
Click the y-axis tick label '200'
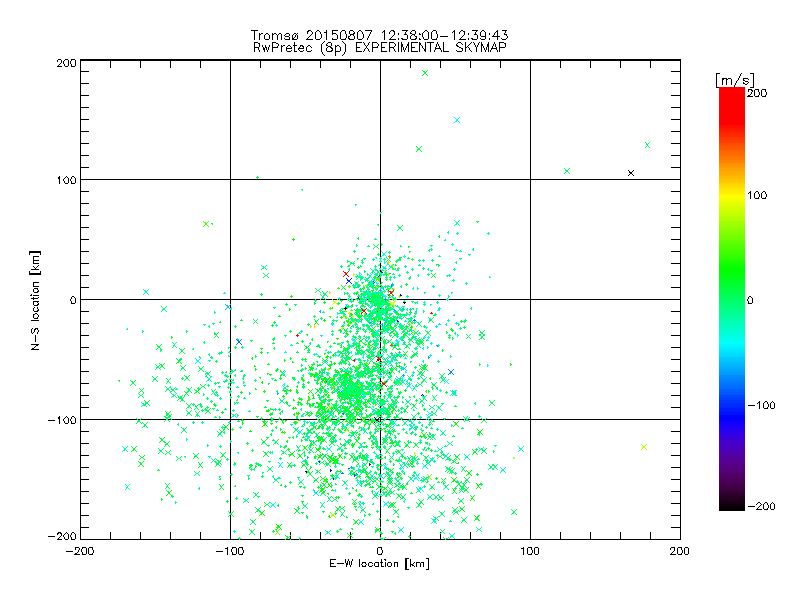[x=67, y=63]
